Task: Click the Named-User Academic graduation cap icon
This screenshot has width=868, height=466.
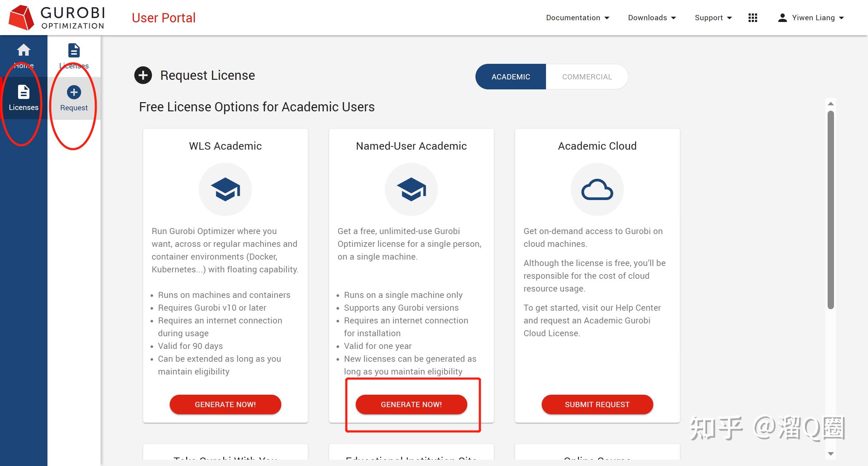Action: click(x=411, y=189)
